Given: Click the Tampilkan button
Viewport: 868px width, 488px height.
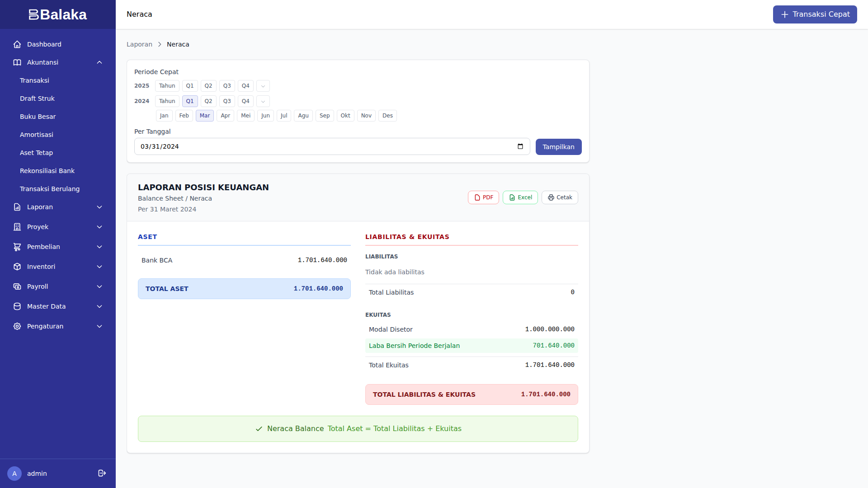Looking at the screenshot, I should [x=558, y=147].
